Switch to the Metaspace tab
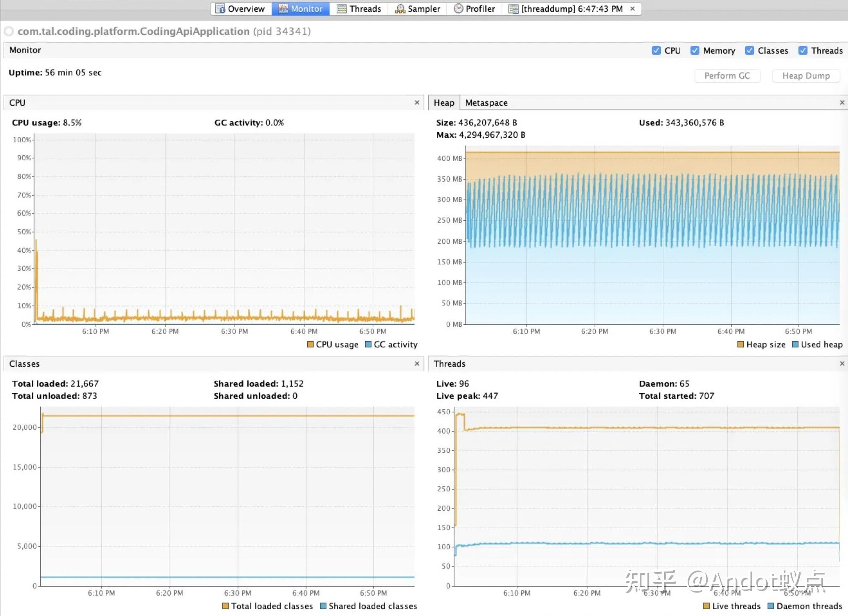This screenshot has height=616, width=848. point(486,103)
